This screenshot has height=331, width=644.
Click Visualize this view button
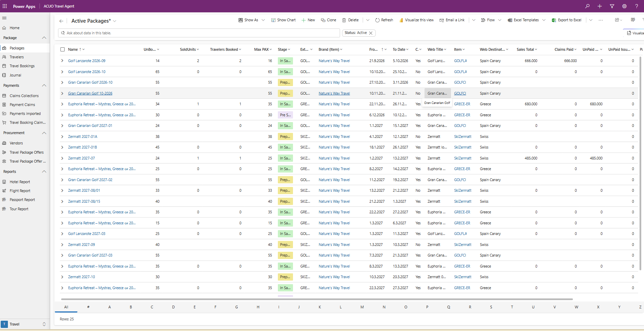[416, 20]
